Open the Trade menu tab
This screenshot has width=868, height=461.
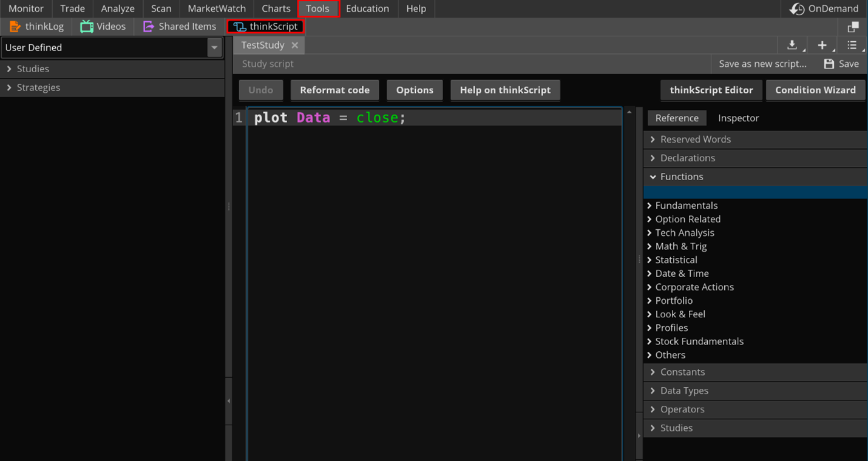click(72, 8)
